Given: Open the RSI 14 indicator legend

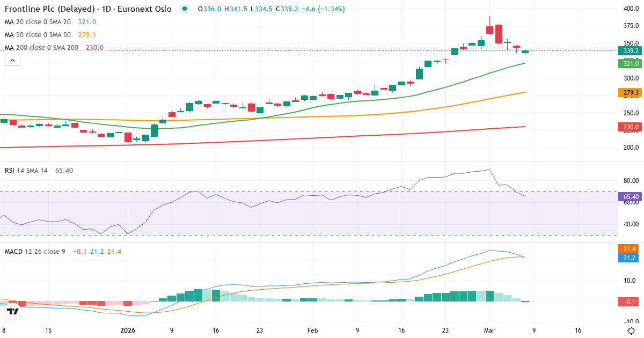Looking at the screenshot, I should coord(26,171).
